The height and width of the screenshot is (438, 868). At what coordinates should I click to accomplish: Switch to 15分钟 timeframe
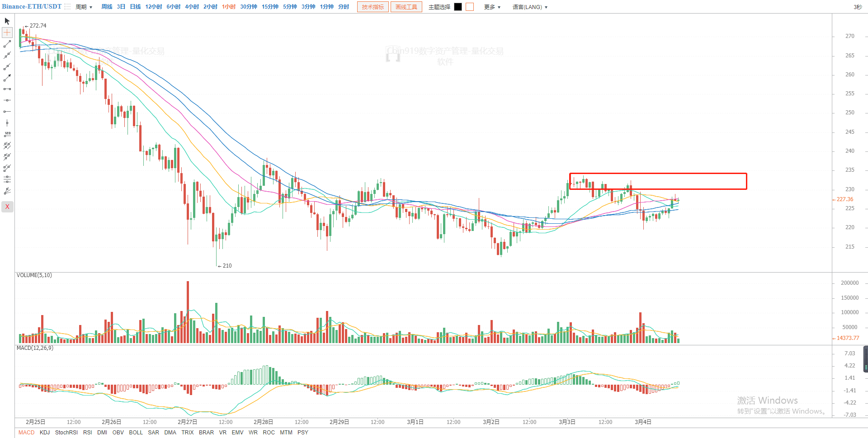point(270,7)
